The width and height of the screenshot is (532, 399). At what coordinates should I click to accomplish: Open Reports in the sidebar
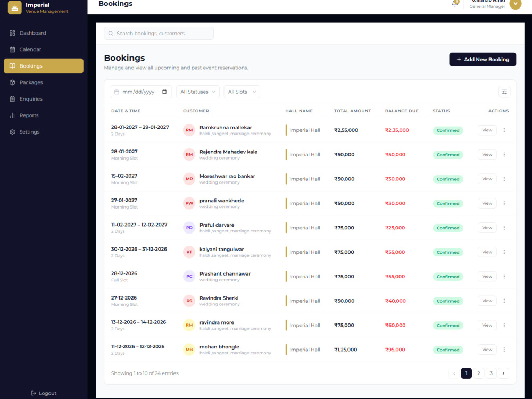click(44, 115)
